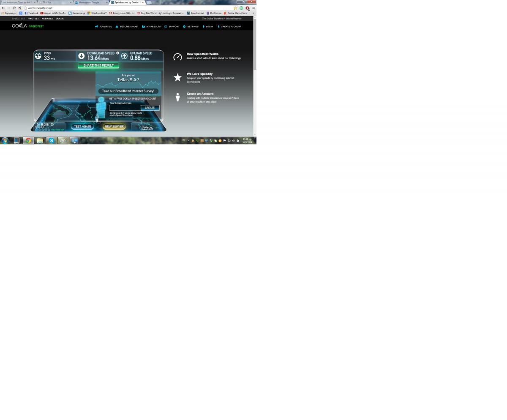Open the YouTube bookmark
The image size is (507, 420).
[53, 13]
